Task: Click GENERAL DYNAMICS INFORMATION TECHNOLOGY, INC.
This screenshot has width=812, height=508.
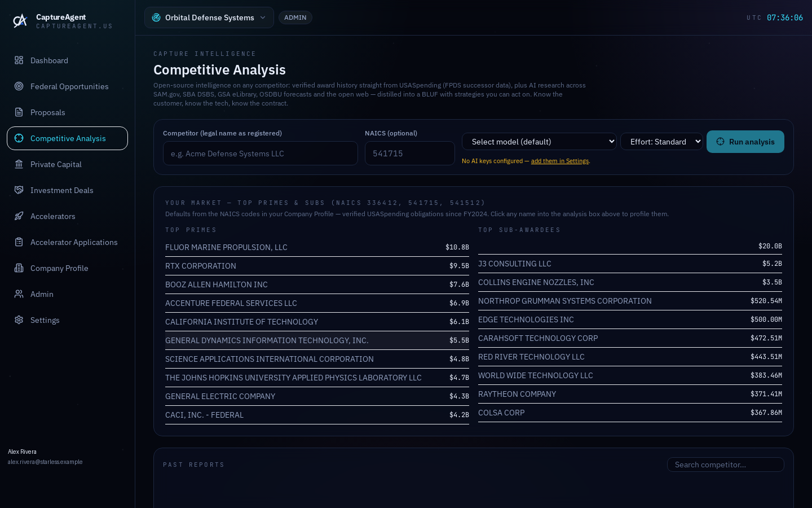Action: 317,340
